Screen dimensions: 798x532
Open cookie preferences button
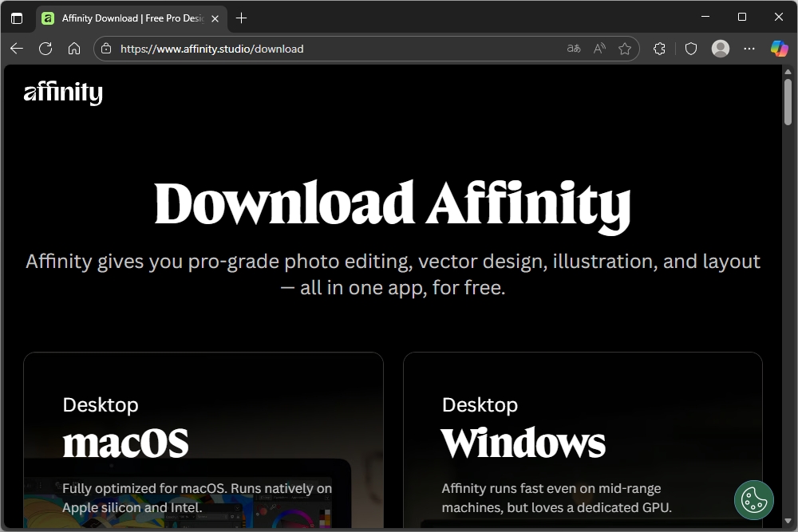[754, 500]
